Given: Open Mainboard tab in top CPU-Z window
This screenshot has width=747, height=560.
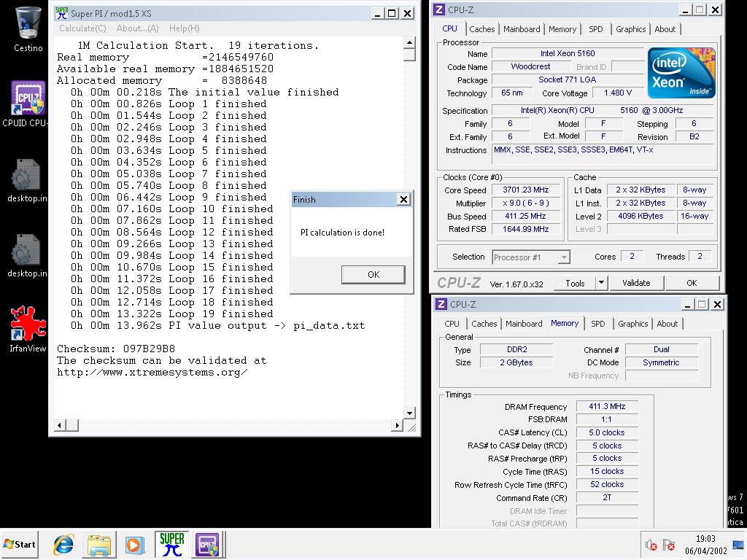Looking at the screenshot, I should point(522,29).
